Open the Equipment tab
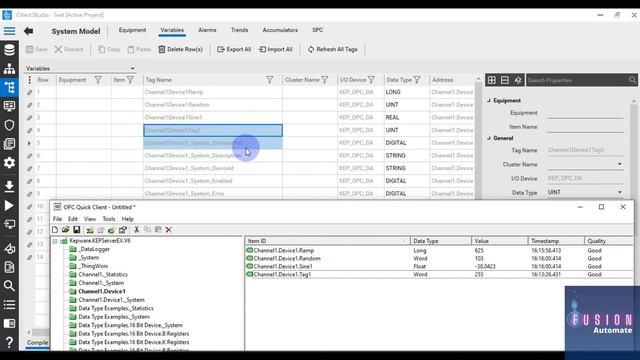 click(x=132, y=30)
